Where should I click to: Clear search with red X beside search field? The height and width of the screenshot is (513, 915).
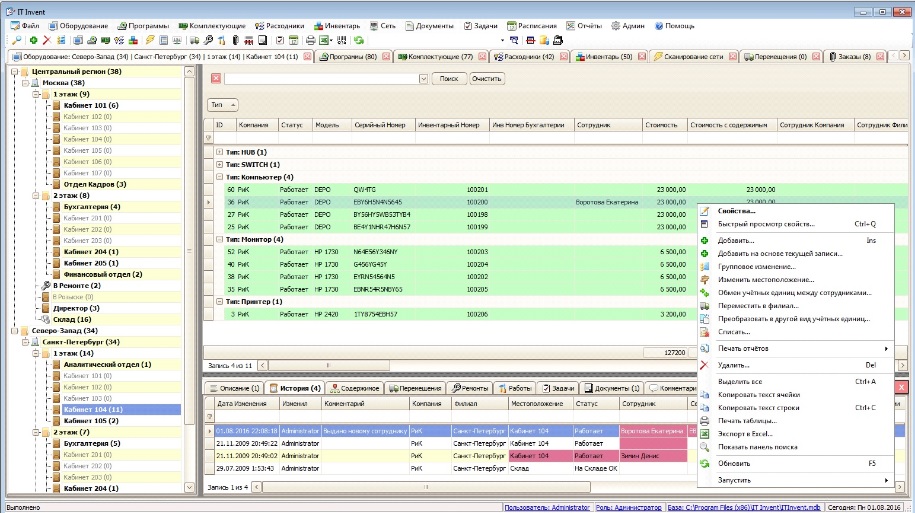[x=215, y=78]
